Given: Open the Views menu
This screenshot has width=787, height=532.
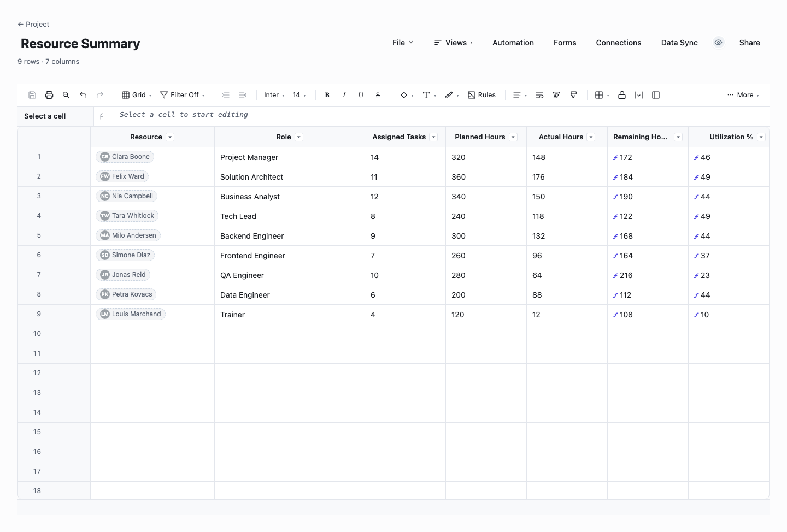Looking at the screenshot, I should click(453, 43).
